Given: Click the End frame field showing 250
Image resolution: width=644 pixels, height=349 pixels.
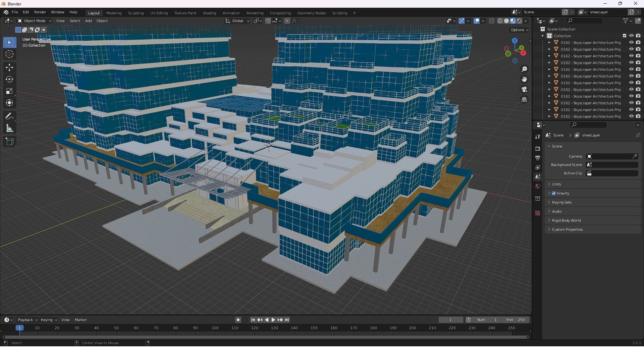Looking at the screenshot, I should tap(516, 320).
